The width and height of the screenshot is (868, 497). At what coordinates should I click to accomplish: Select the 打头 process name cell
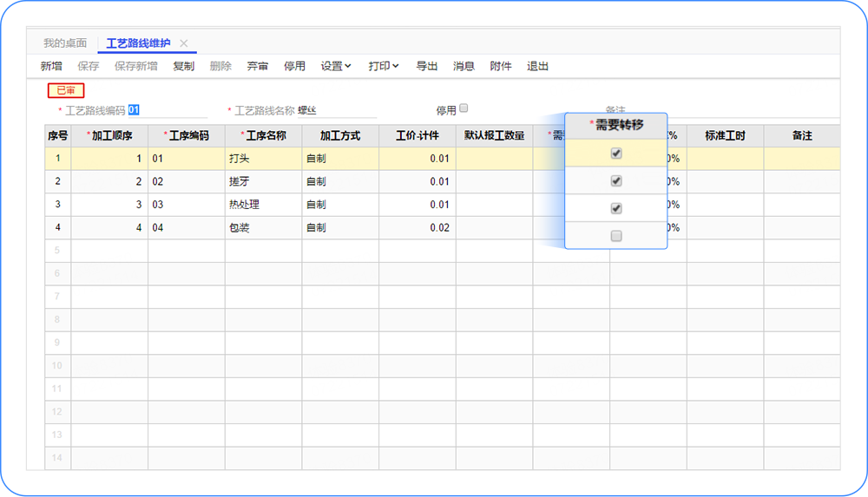coord(264,159)
